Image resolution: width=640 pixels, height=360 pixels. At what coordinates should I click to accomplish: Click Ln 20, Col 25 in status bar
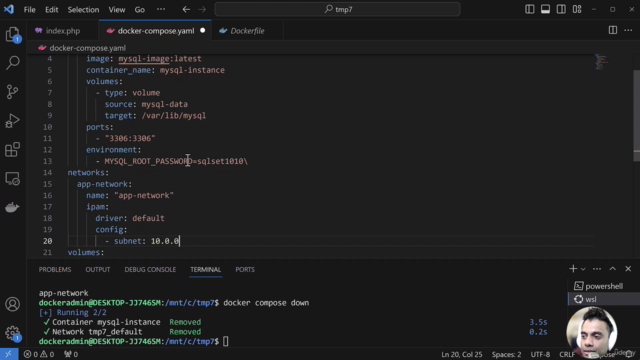(x=461, y=354)
